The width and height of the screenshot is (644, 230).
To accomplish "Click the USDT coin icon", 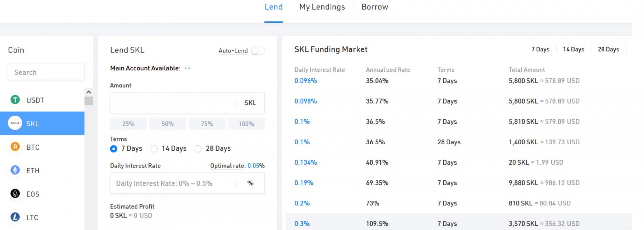I will 15,100.
